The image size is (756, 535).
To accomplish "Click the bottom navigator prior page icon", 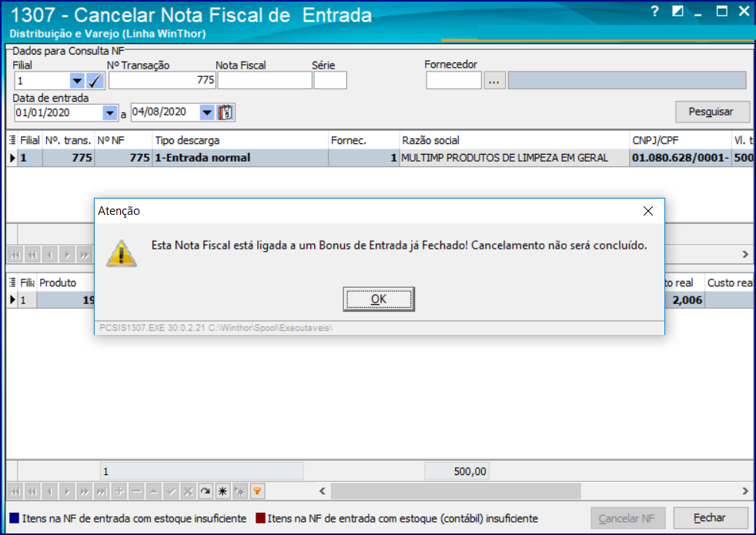I will coord(32,492).
